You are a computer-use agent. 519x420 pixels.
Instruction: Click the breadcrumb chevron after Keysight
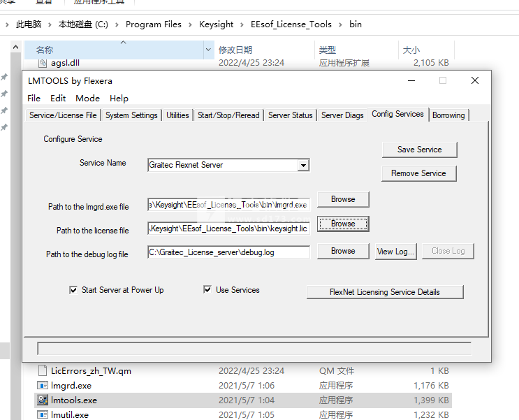(242, 25)
